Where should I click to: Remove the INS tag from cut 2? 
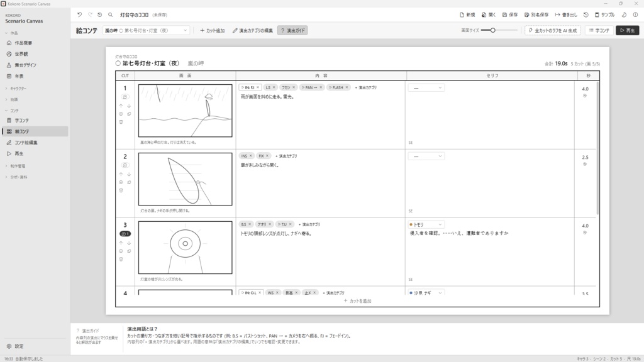coord(251,156)
